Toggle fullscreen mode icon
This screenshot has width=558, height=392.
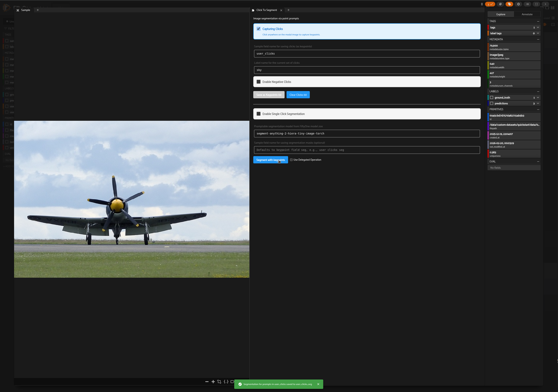coord(536,4)
